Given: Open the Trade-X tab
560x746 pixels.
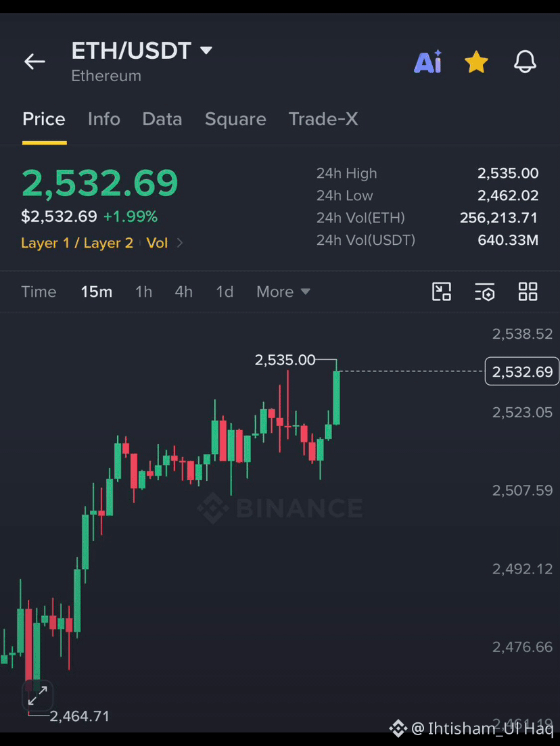Looking at the screenshot, I should click(323, 119).
